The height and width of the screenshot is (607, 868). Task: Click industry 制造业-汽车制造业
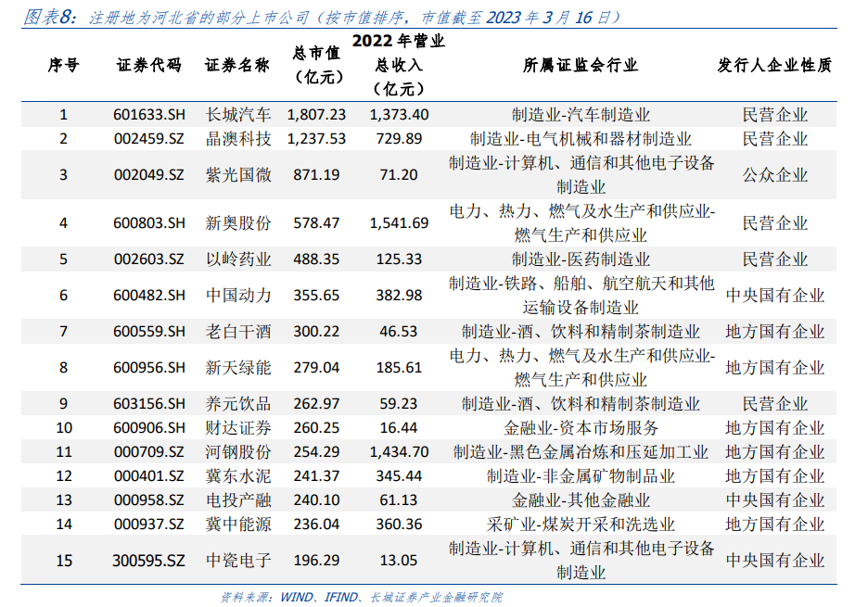(x=581, y=115)
